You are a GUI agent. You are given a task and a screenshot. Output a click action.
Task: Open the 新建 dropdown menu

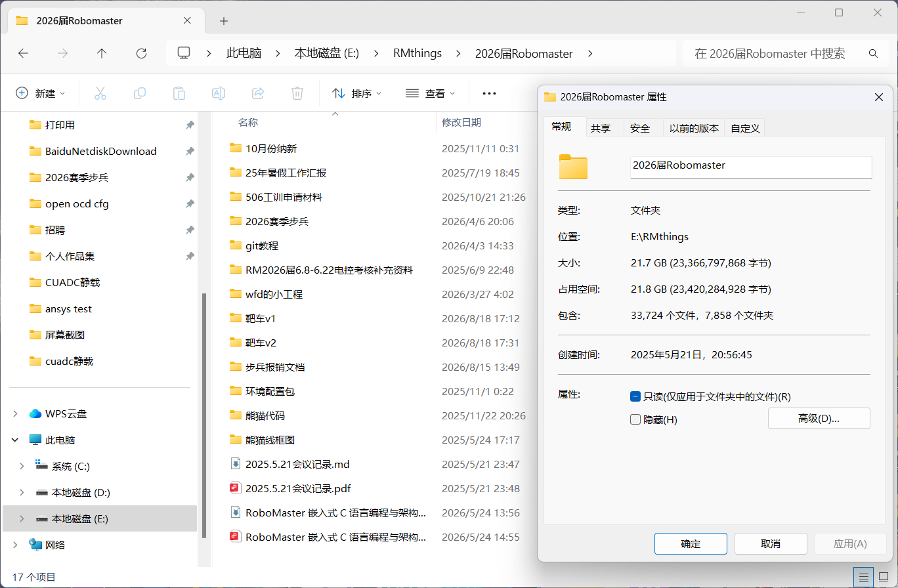pos(41,93)
